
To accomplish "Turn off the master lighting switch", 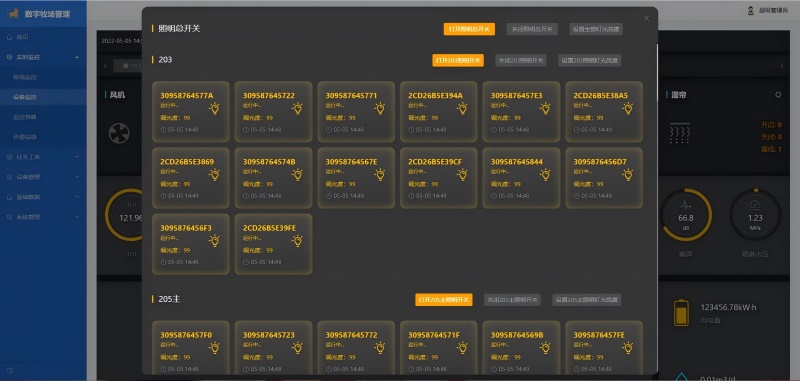I will point(532,29).
